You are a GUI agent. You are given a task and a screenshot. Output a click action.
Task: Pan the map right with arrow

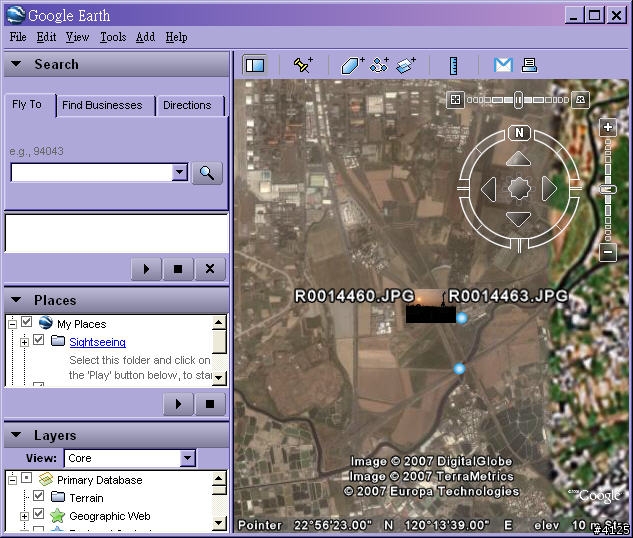click(x=549, y=188)
